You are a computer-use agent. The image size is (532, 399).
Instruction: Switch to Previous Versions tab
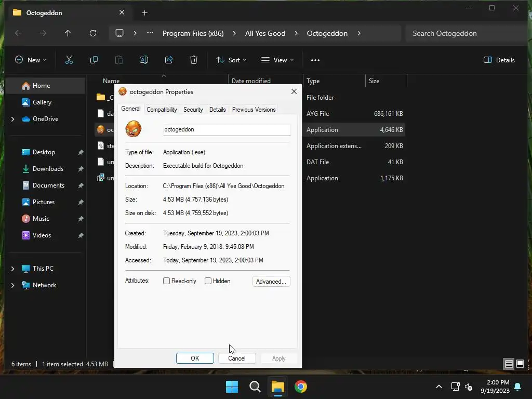254,110
